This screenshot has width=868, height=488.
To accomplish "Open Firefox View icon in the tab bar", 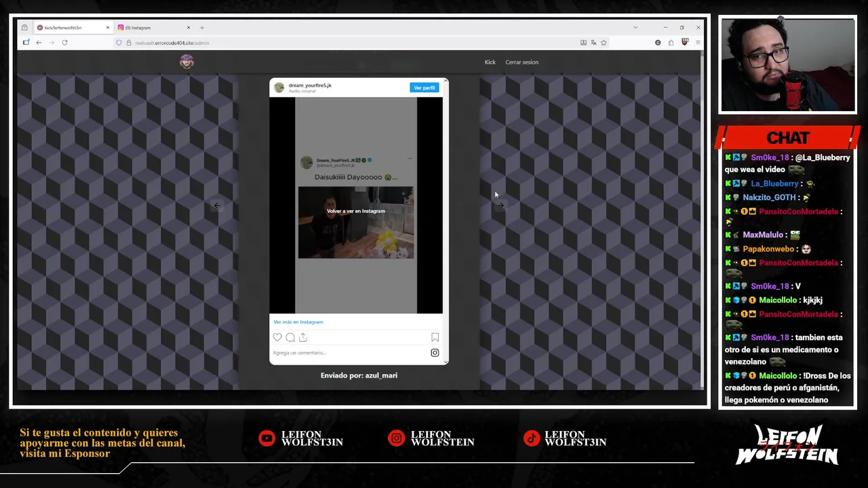I will 24,28.
